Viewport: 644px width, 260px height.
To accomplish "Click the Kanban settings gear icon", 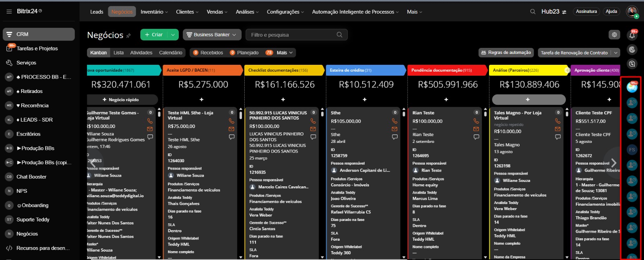I will 614,35.
